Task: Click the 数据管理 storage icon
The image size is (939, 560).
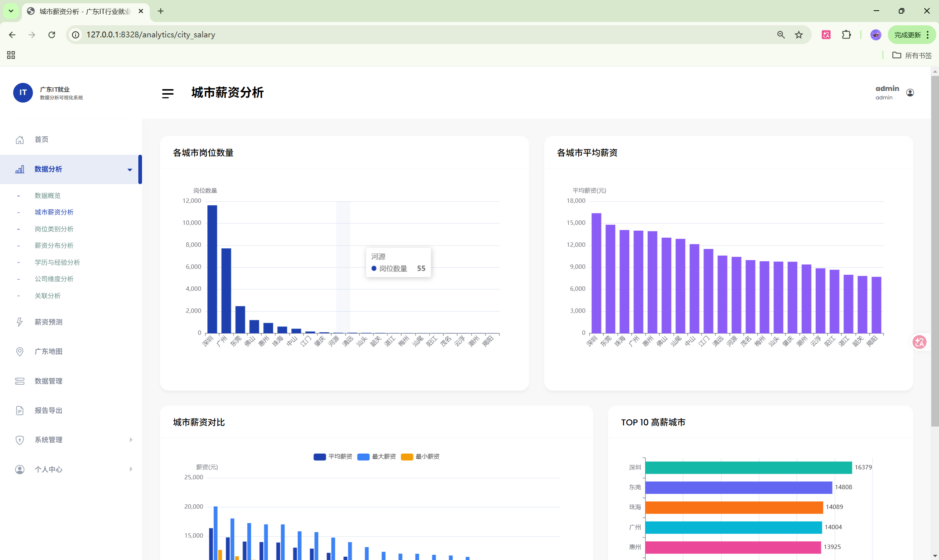Action: pyautogui.click(x=20, y=381)
